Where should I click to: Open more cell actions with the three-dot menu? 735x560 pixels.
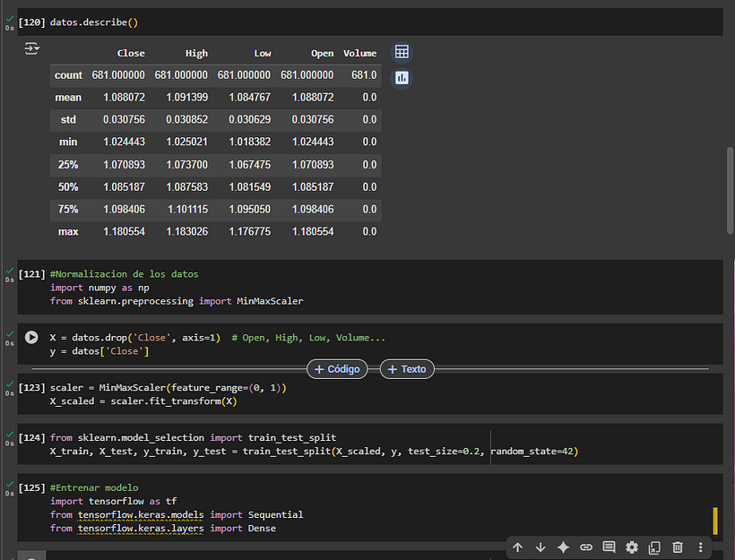point(700,547)
